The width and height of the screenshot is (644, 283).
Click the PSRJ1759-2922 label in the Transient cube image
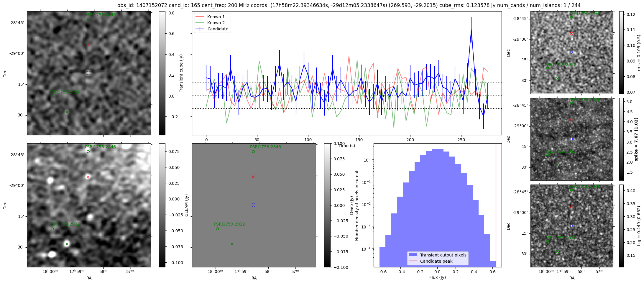pos(65,92)
